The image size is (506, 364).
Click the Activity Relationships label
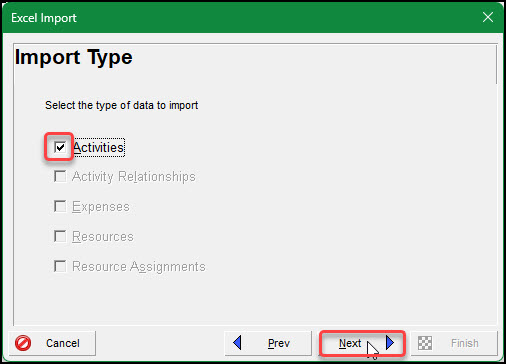(134, 177)
